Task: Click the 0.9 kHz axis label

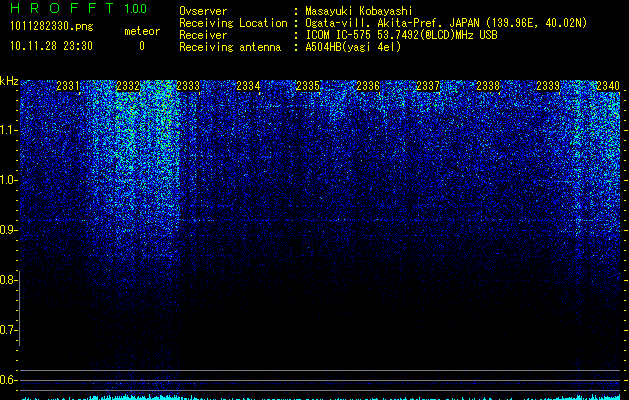Action: click(8, 230)
